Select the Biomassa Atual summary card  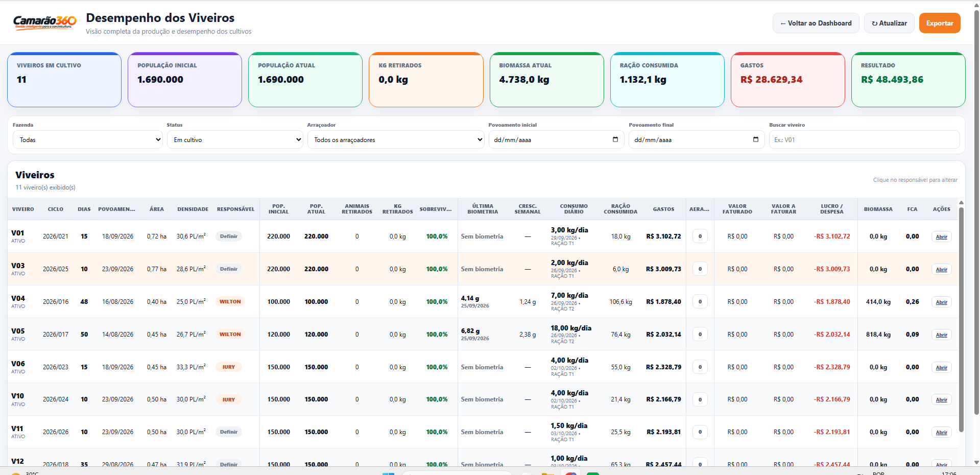(546, 80)
